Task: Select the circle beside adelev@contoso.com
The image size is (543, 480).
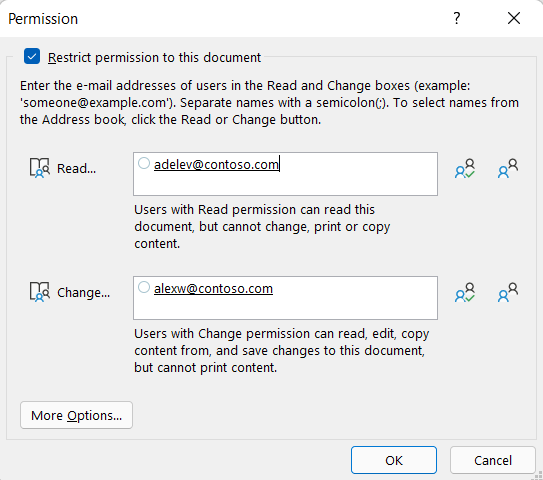Action: point(144,163)
